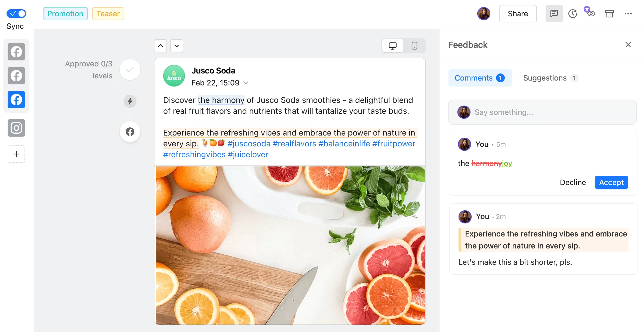Click the Facebook channel toggle icon
The width and height of the screenshot is (644, 332).
[17, 100]
